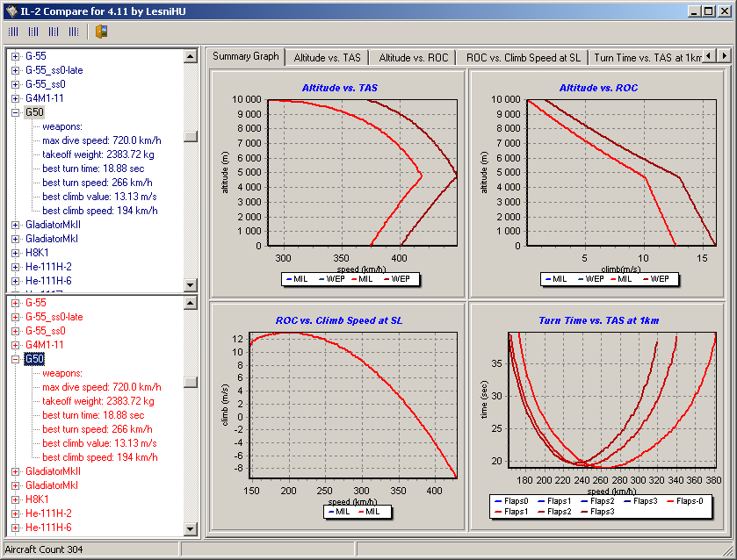Click the tab strip scroll-right arrow
This screenshot has width=737, height=560.
pos(725,56)
